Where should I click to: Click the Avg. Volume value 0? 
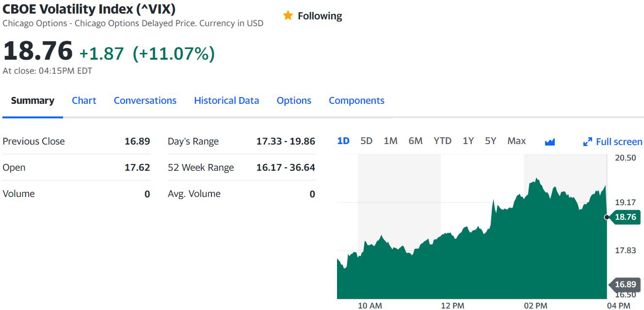[x=312, y=194]
